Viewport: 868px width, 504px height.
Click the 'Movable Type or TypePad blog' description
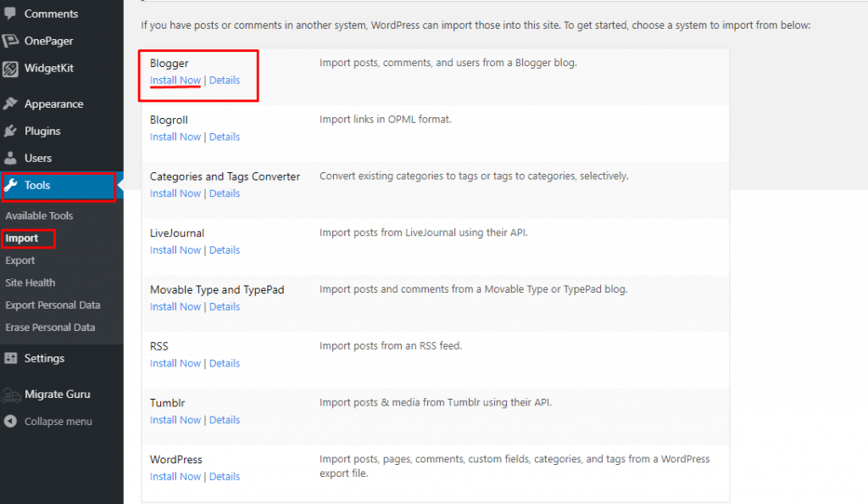(x=473, y=289)
